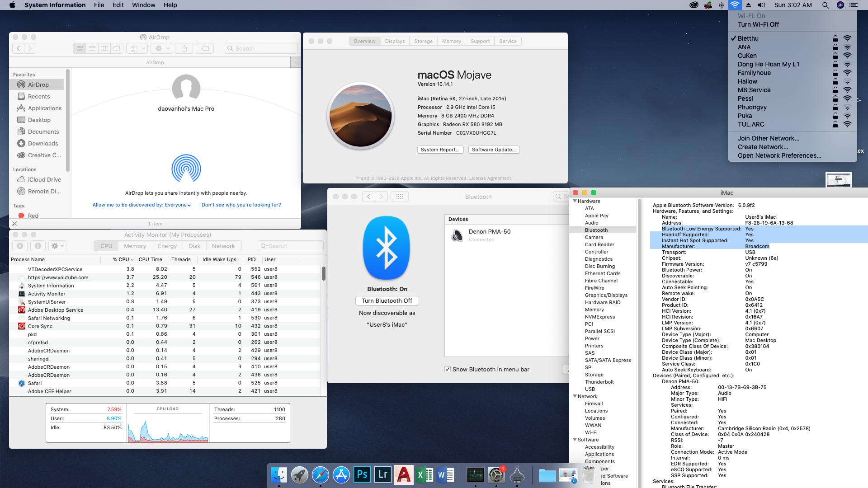Image resolution: width=868 pixels, height=488 pixels.
Task: Open Downloads in AirDrop sidebar
Action: click(x=38, y=143)
